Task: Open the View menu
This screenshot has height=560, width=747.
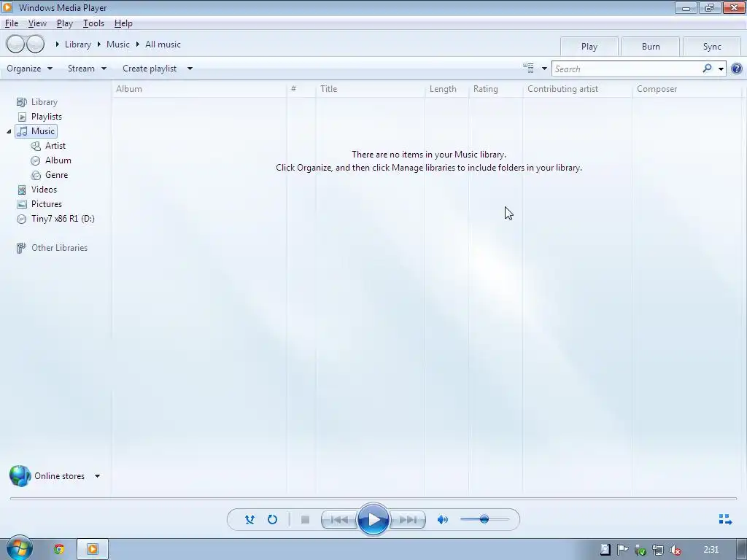Action: pyautogui.click(x=37, y=23)
